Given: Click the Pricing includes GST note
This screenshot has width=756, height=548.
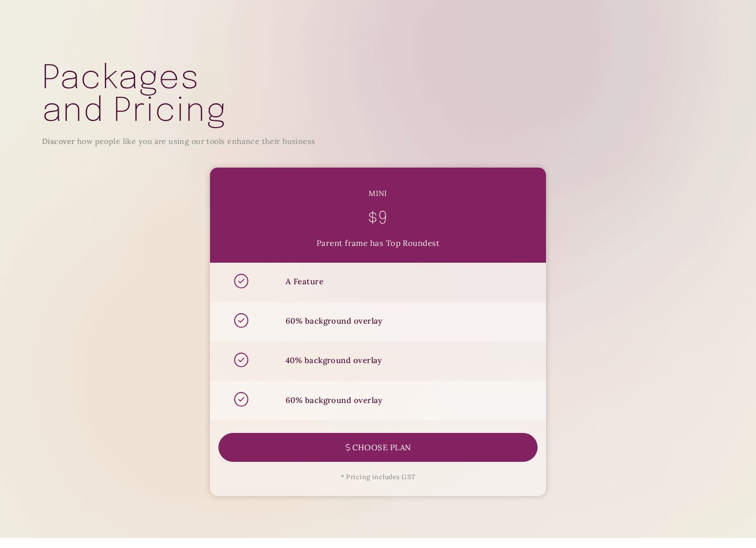Looking at the screenshot, I should [378, 477].
